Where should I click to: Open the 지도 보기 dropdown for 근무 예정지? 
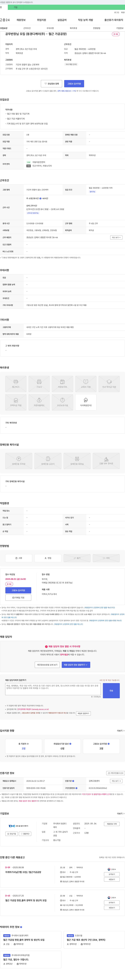[x=116, y=237]
